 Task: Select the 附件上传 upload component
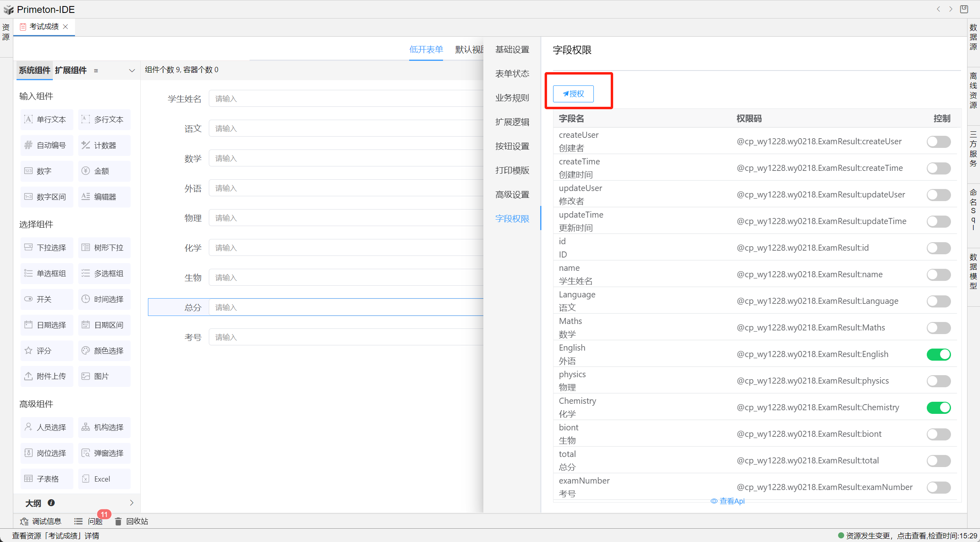coord(46,376)
